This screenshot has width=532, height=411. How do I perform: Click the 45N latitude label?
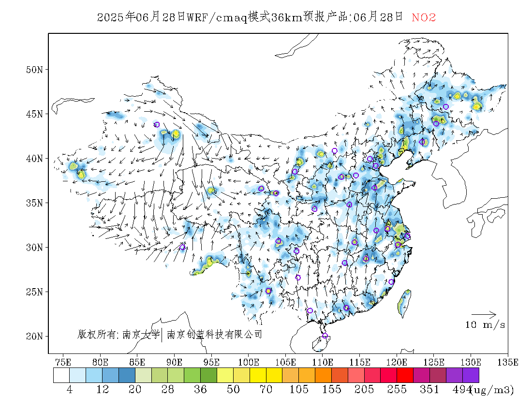pyautogui.click(x=34, y=114)
